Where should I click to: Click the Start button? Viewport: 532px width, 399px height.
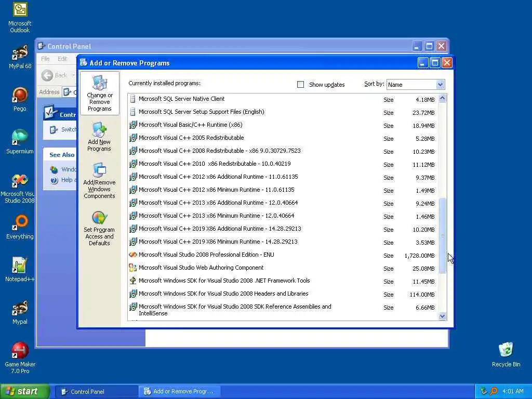(25, 391)
